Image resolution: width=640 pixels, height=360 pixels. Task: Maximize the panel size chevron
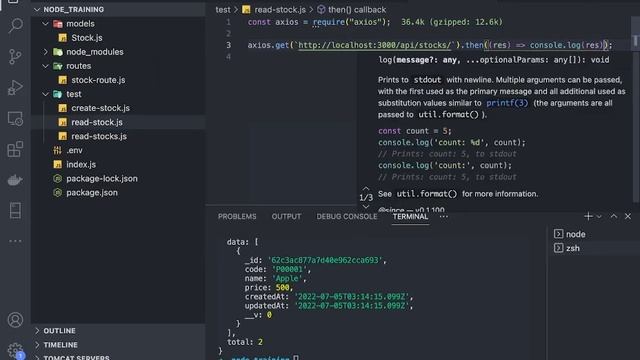[613, 216]
